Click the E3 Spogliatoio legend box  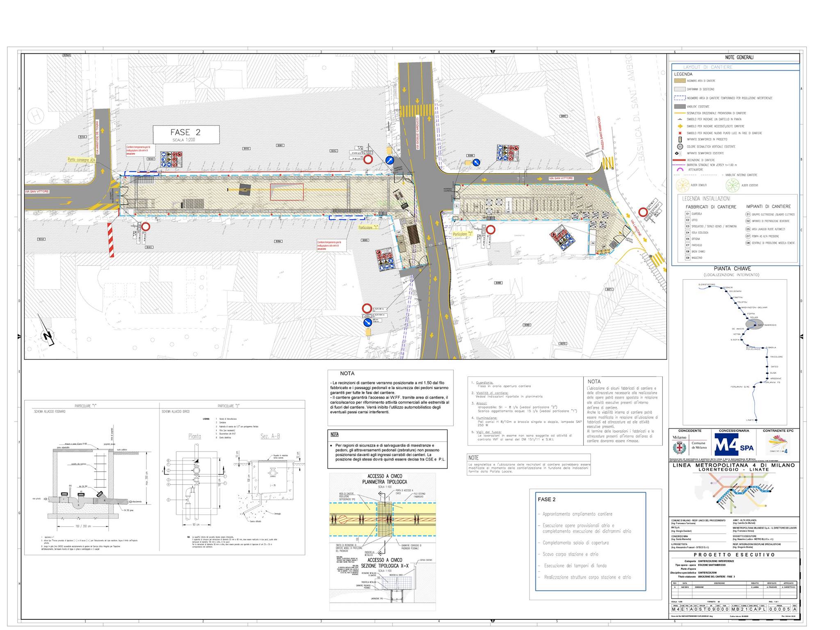[688, 226]
